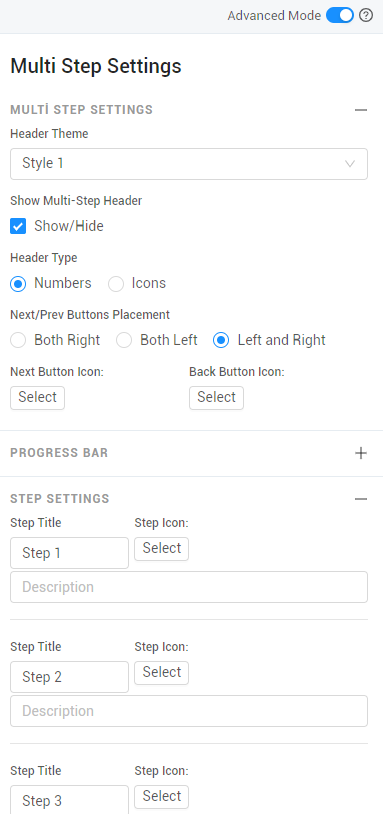Select a Step Icon for Step 2
383x814 pixels.
[161, 673]
